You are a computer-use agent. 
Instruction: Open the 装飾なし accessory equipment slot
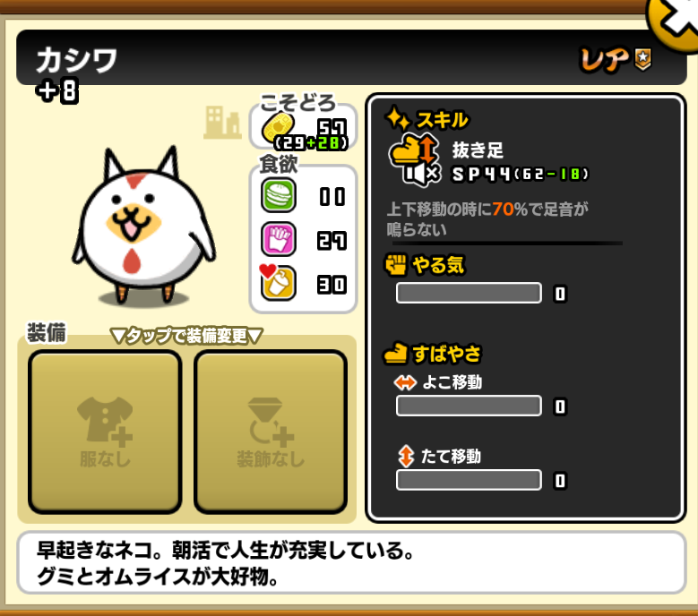pyautogui.click(x=271, y=432)
